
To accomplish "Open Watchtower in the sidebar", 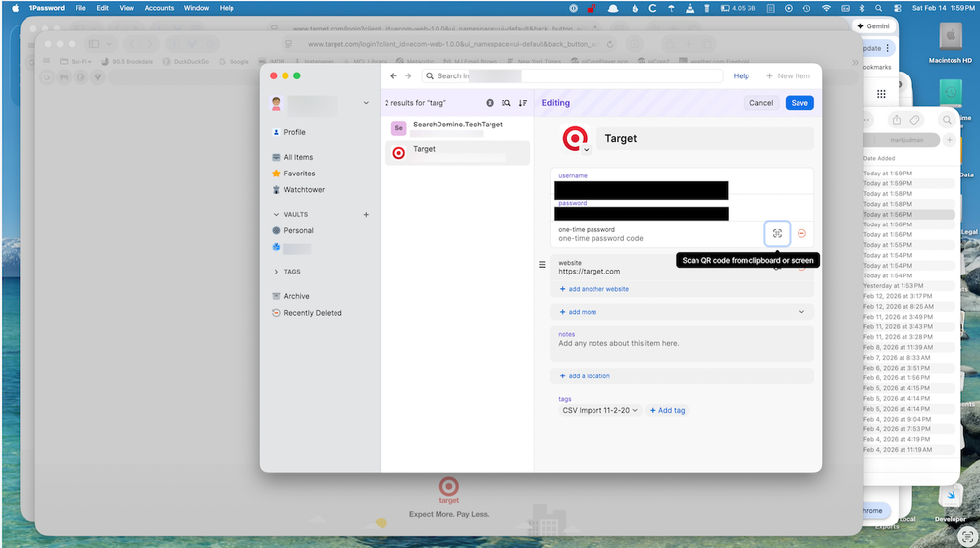I will point(303,190).
